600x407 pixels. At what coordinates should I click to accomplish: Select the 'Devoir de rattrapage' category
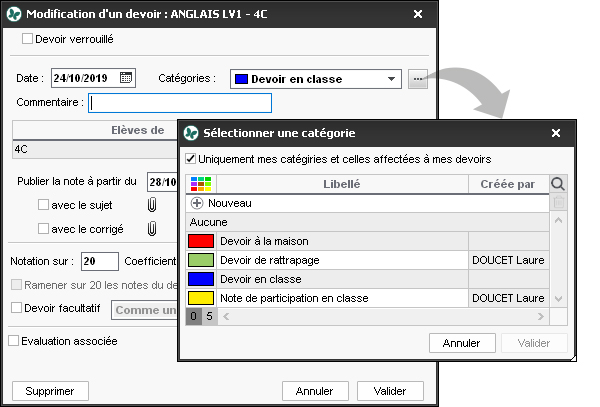point(367,260)
